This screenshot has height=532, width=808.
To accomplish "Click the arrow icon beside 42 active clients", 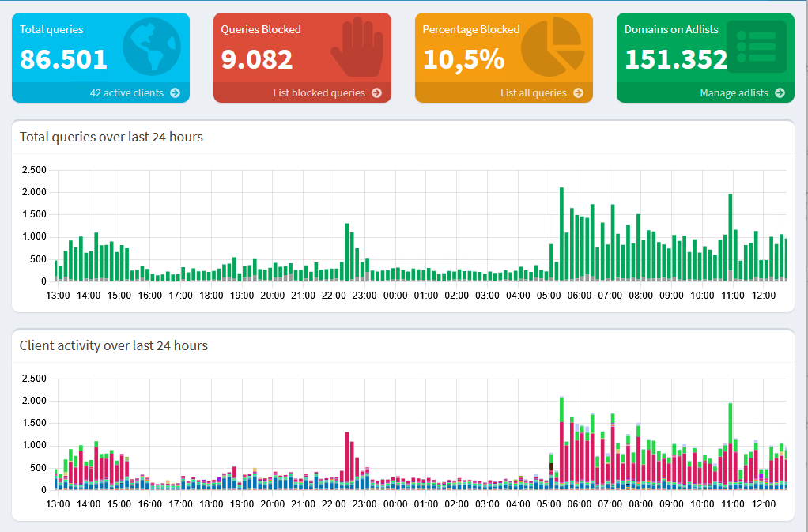I will [176, 92].
